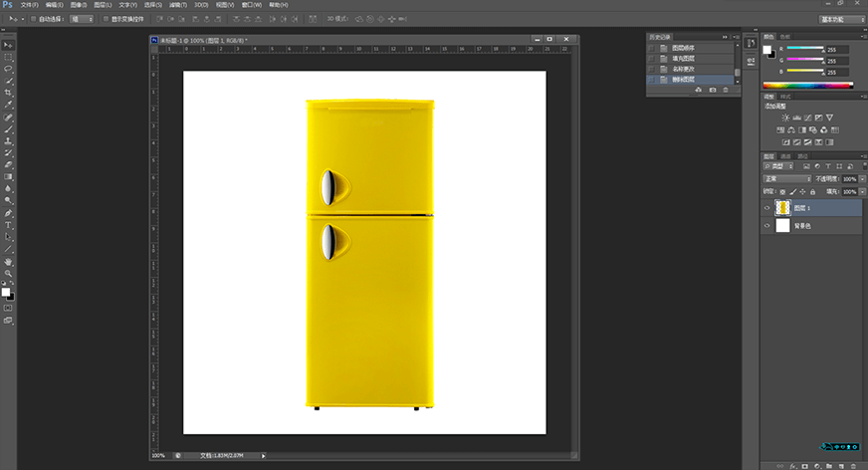Image resolution: width=868 pixels, height=470 pixels.
Task: Open the layer blend mode dropdown
Action: pyautogui.click(x=786, y=179)
